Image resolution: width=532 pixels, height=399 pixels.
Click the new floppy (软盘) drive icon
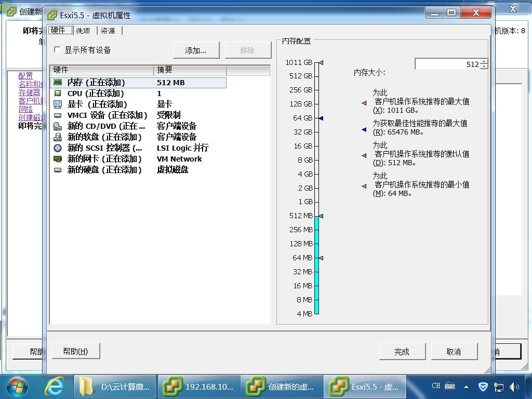tap(58, 137)
